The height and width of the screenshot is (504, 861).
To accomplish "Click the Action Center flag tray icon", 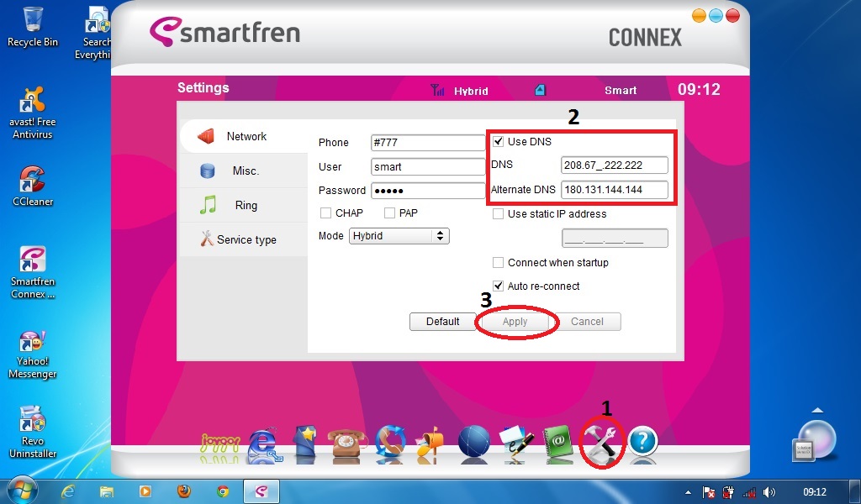I will [709, 492].
